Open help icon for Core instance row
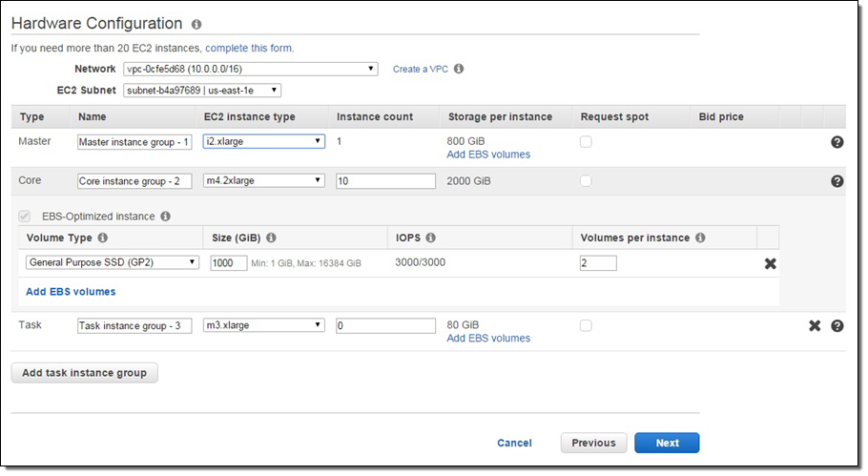 (837, 181)
